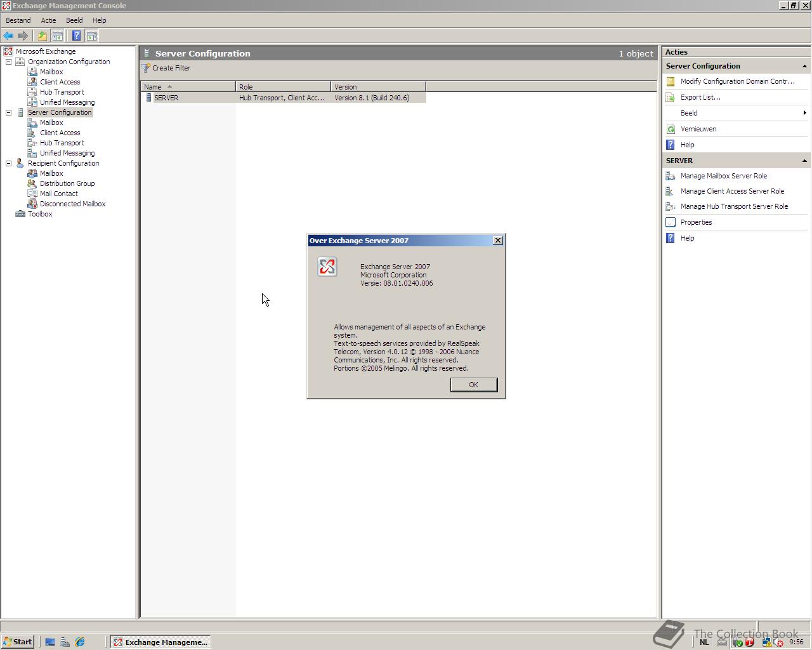Click the Up one level folder icon
The height and width of the screenshot is (650, 812).
pyautogui.click(x=43, y=36)
